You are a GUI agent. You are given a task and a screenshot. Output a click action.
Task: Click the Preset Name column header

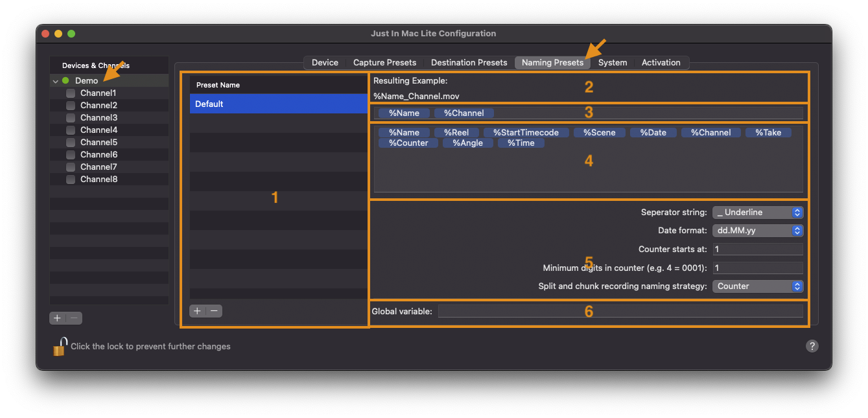(x=278, y=85)
